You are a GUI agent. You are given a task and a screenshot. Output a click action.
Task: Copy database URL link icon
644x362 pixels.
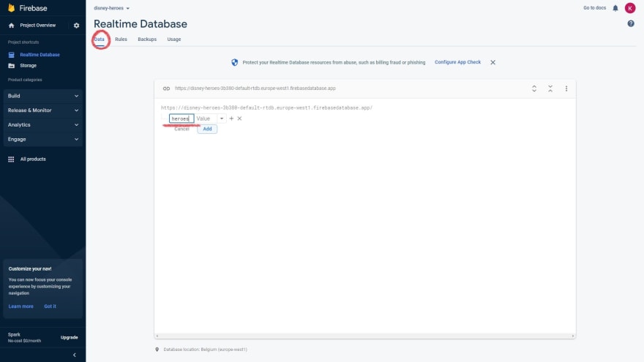(x=166, y=88)
